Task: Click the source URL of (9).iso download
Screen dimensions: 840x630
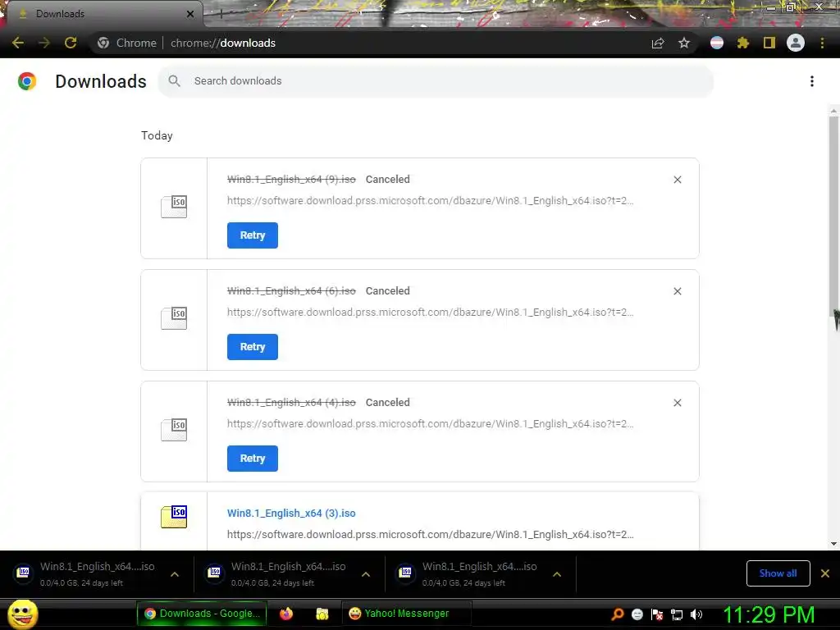Action: click(x=430, y=201)
